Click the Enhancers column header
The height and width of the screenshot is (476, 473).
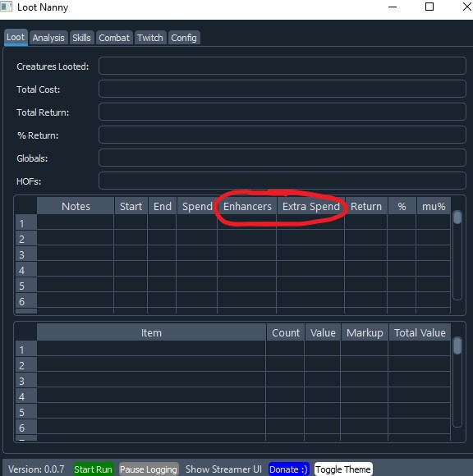tap(247, 206)
